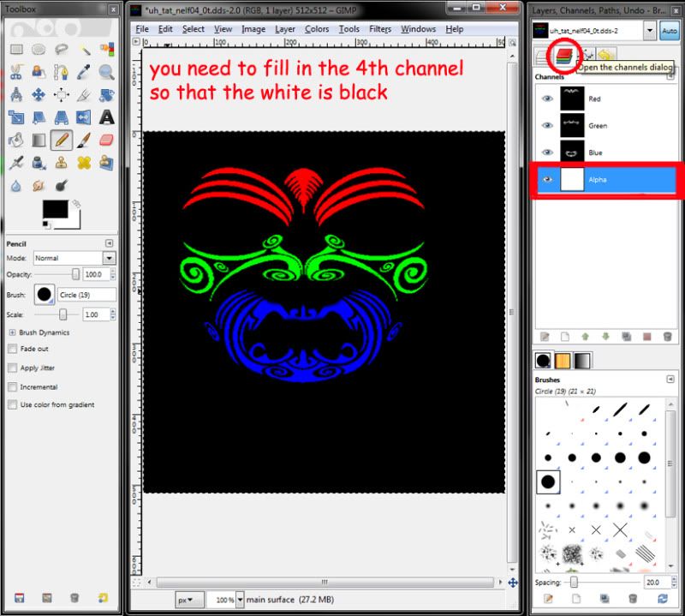Choose the Eraser tool
This screenshot has height=616, width=685.
pos(106,140)
